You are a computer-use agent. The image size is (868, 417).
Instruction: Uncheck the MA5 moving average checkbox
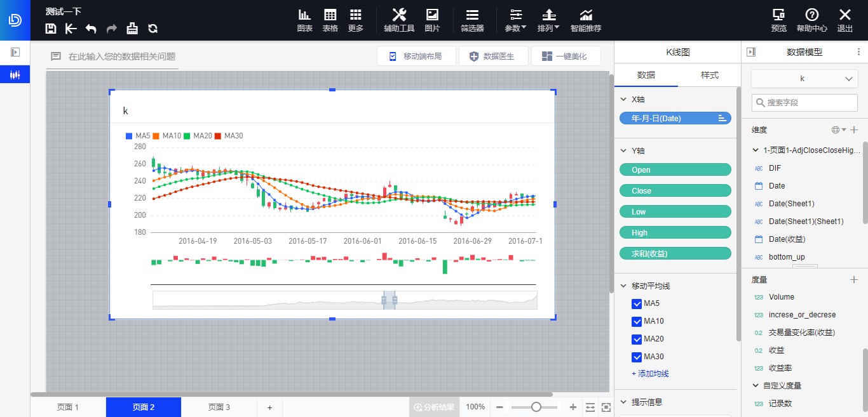tap(637, 304)
